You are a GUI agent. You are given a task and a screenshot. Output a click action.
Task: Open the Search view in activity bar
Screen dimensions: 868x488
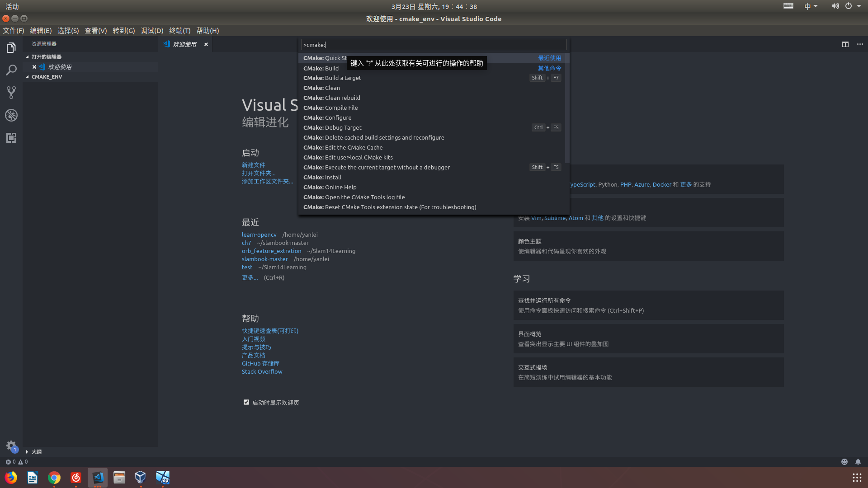tap(11, 70)
